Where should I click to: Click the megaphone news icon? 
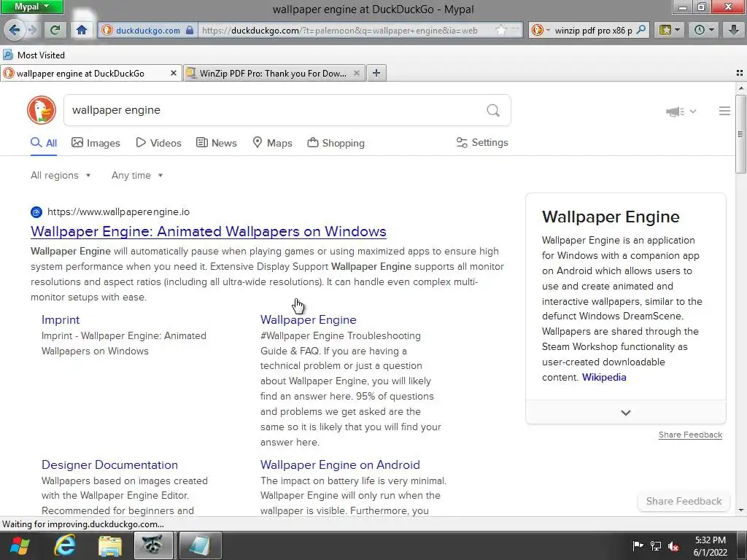point(675,112)
